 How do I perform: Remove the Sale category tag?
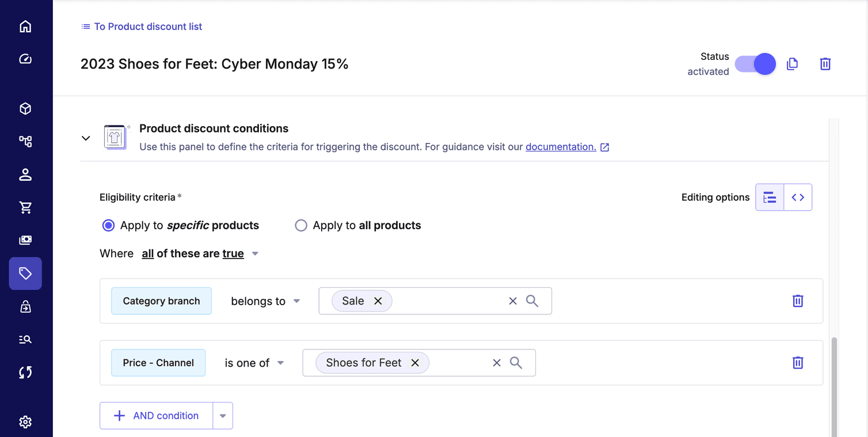(x=378, y=301)
